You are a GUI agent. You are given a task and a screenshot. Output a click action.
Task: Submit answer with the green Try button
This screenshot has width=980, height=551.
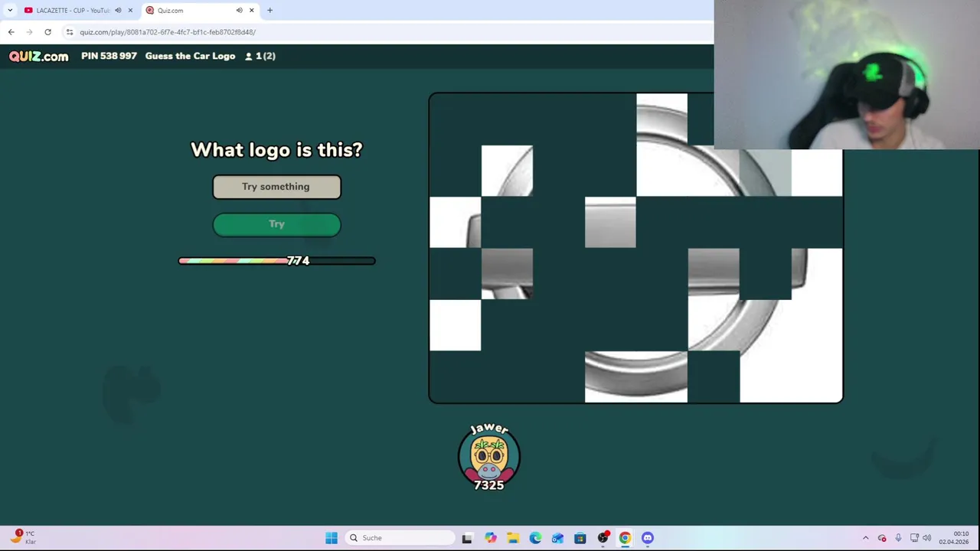point(276,224)
